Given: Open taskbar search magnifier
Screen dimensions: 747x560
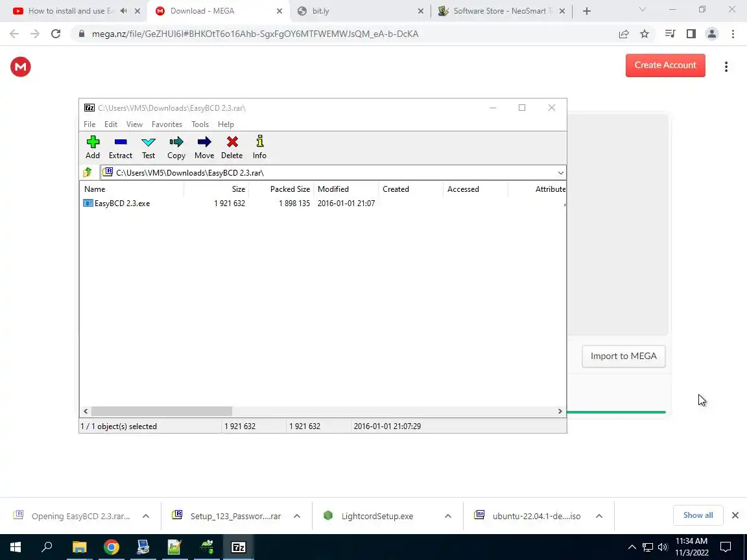Looking at the screenshot, I should pos(47,547).
